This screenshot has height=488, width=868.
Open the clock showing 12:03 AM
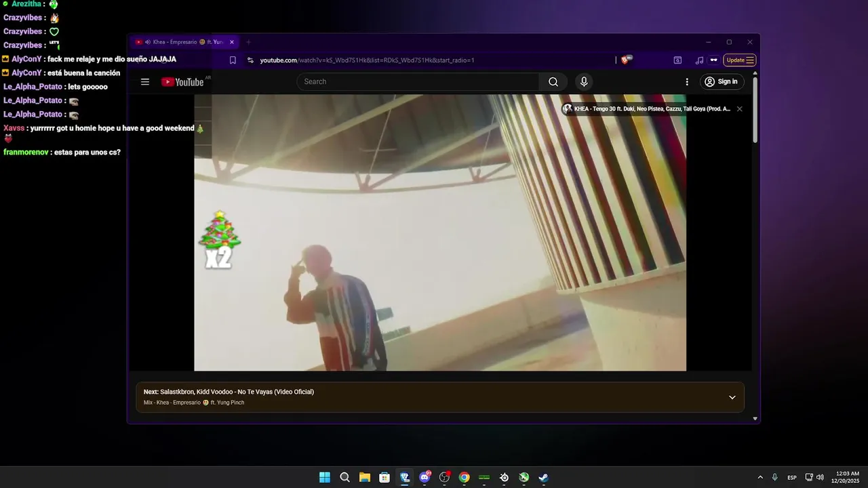[846, 477]
